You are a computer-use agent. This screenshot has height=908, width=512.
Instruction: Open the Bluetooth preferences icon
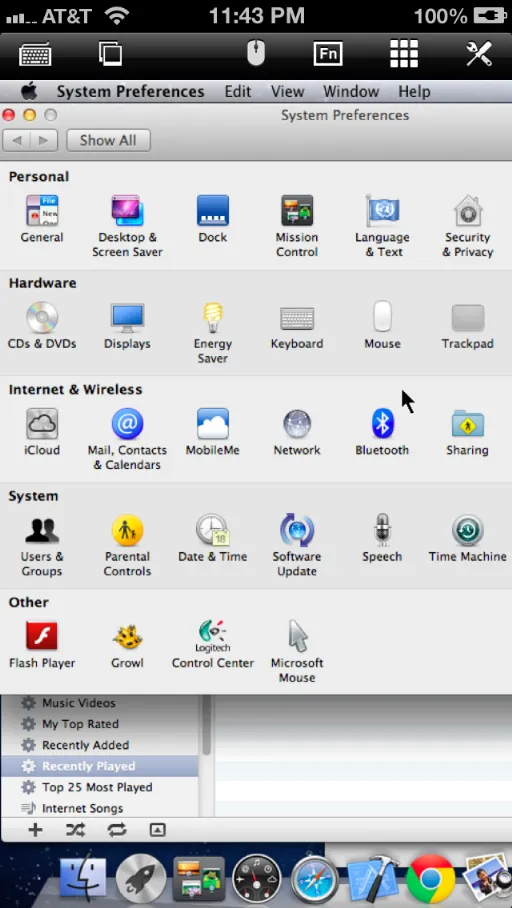click(382, 431)
